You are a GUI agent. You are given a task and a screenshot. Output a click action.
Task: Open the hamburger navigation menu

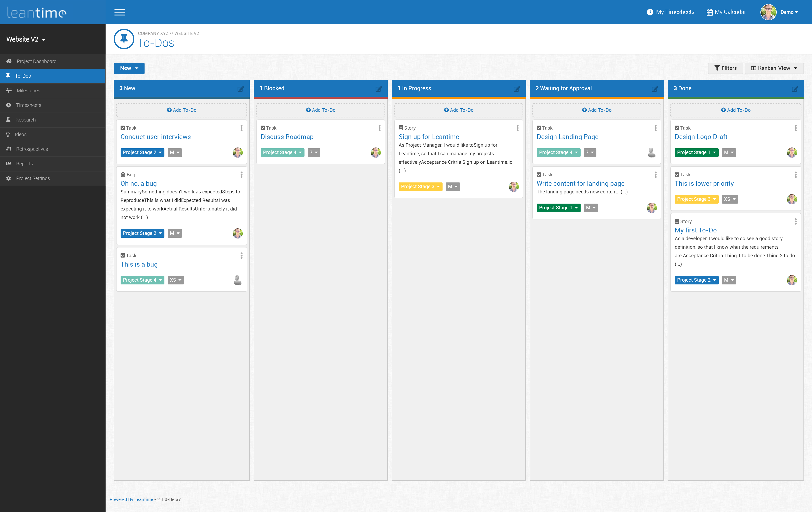[x=119, y=12]
